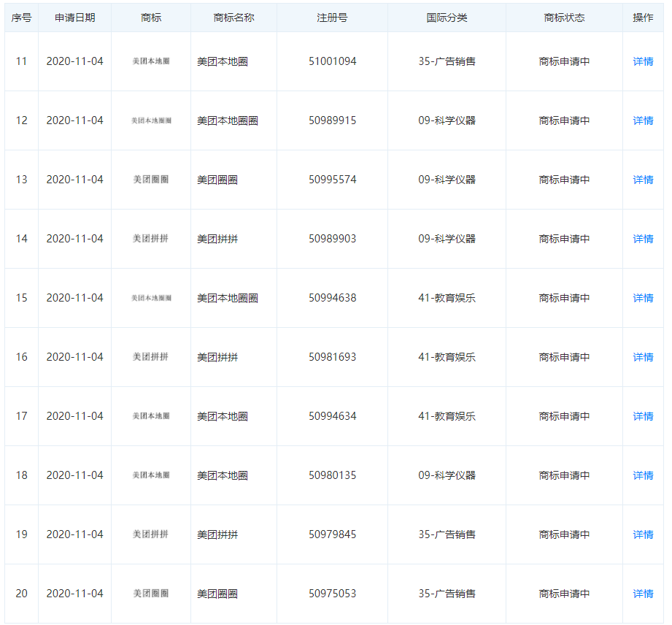Click the 美团圈圈 trademark image in row 13

pyautogui.click(x=151, y=180)
